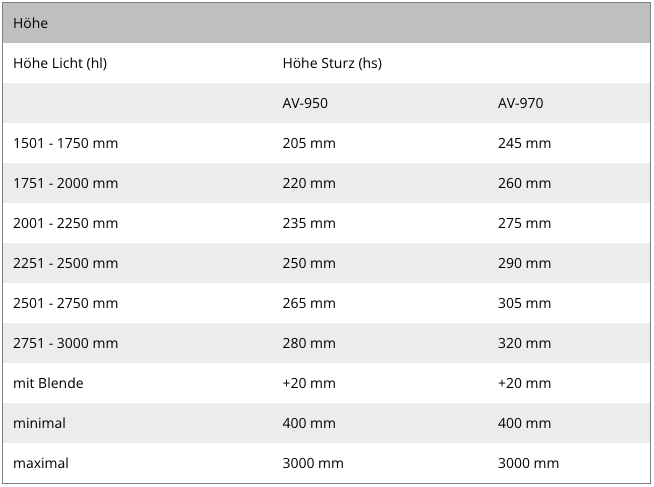Select the 2251 - 2500 mm row
The image size is (654, 487).
click(327, 263)
